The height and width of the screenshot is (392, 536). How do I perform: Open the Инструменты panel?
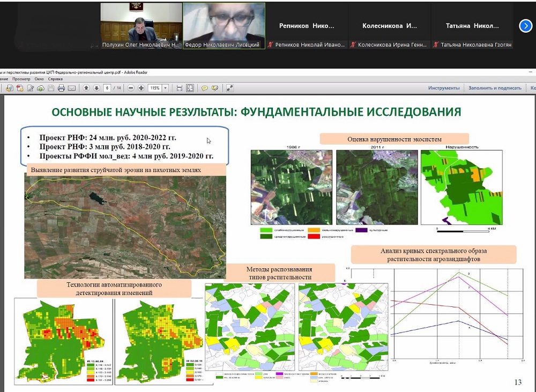click(443, 88)
